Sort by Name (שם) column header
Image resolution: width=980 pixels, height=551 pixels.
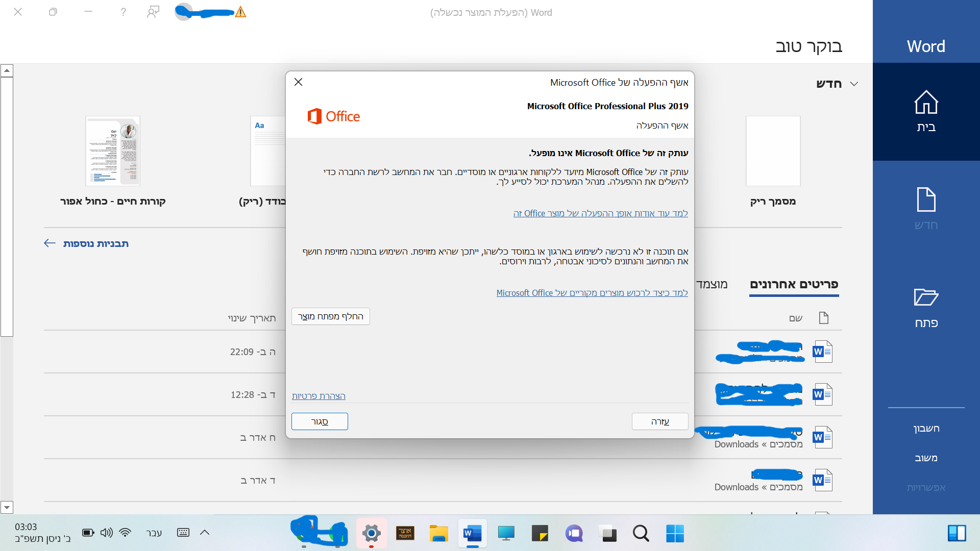pyautogui.click(x=796, y=318)
